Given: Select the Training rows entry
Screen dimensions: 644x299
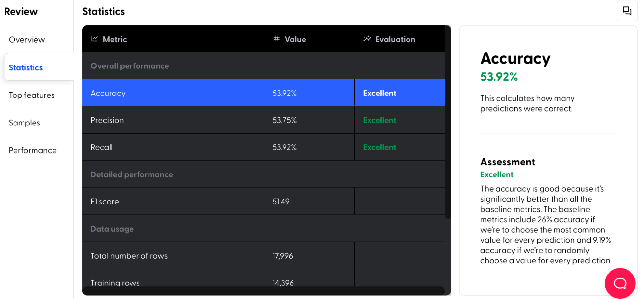Looking at the screenshot, I should click(x=115, y=283).
